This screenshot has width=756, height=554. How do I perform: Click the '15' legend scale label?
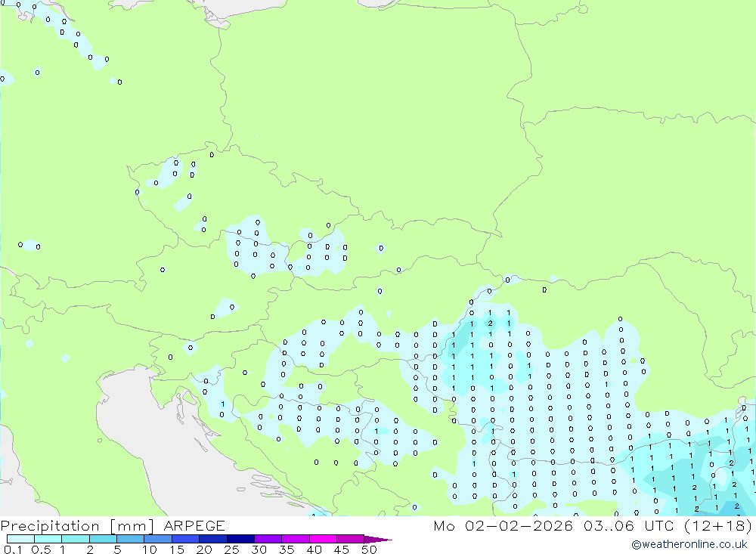(x=177, y=549)
